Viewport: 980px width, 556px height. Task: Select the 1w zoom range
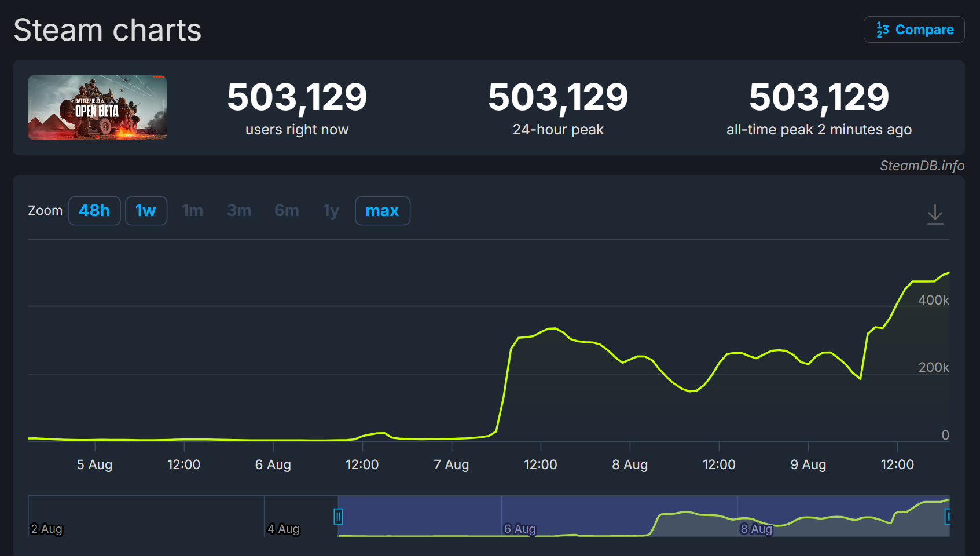point(146,211)
